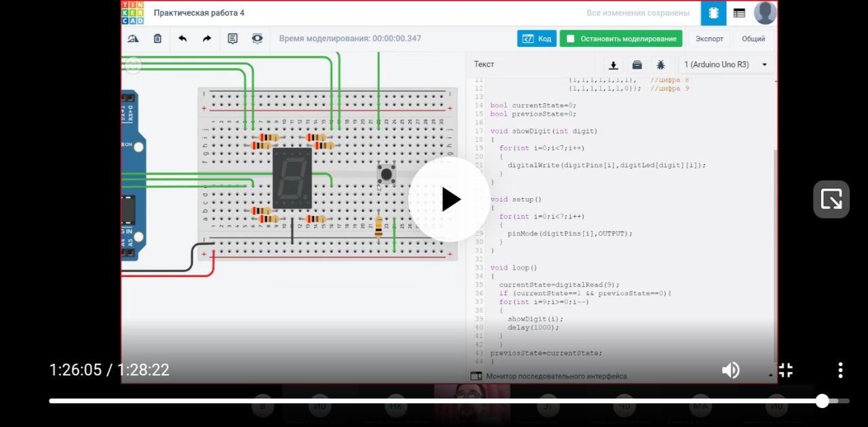Switch to circuit view icon
Image resolution: width=868 pixels, height=427 pixels.
pos(713,13)
